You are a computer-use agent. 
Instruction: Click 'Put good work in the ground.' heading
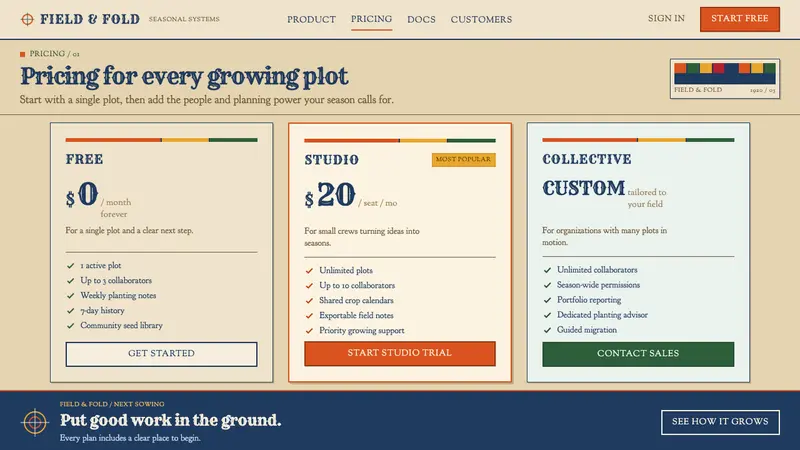click(170, 420)
